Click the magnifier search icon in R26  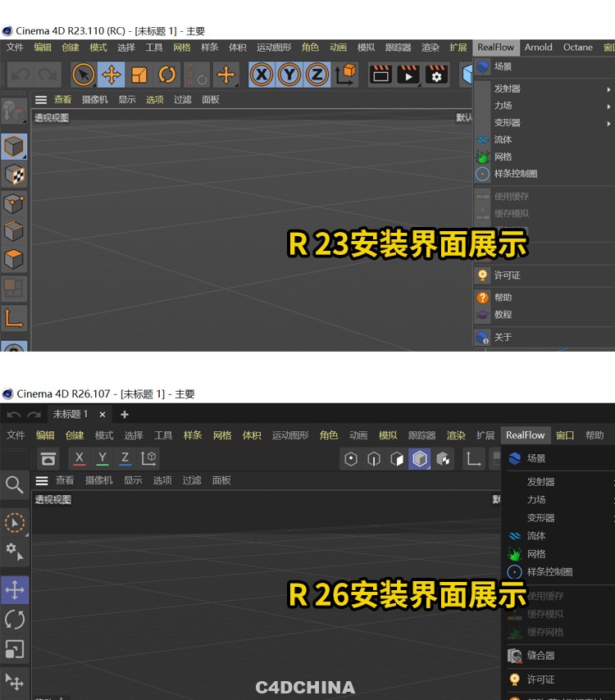(14, 484)
